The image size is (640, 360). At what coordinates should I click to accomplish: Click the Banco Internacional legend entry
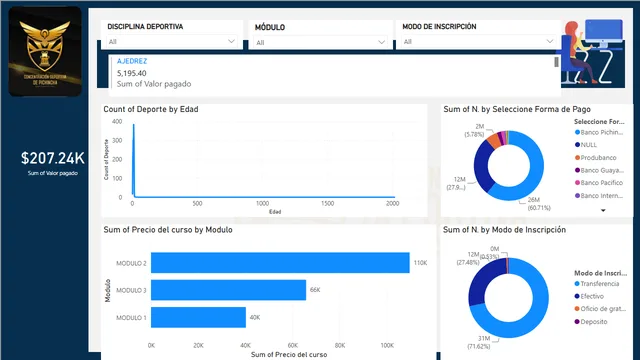click(x=599, y=196)
